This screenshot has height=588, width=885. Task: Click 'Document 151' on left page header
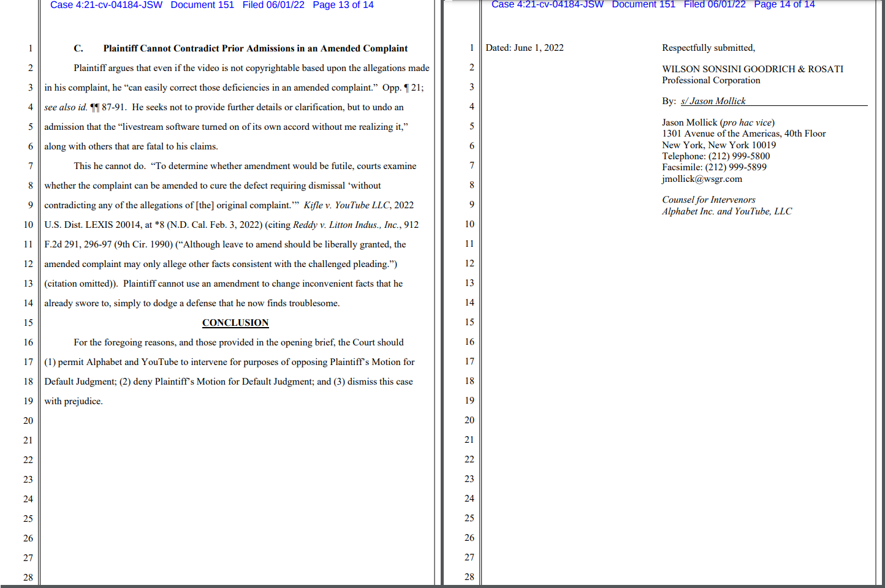pos(202,5)
